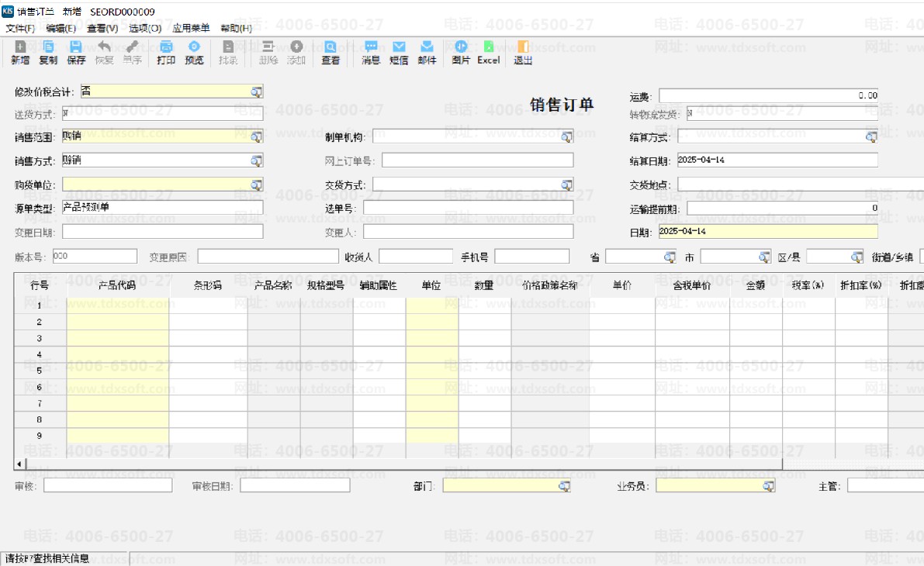Export with the Excel toolbar icon

tap(488, 53)
